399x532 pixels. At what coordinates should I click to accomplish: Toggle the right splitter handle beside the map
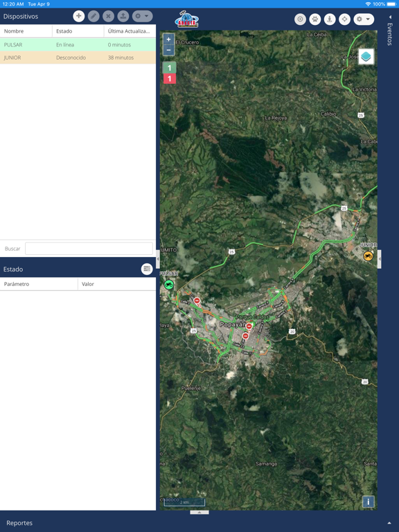pyautogui.click(x=380, y=259)
